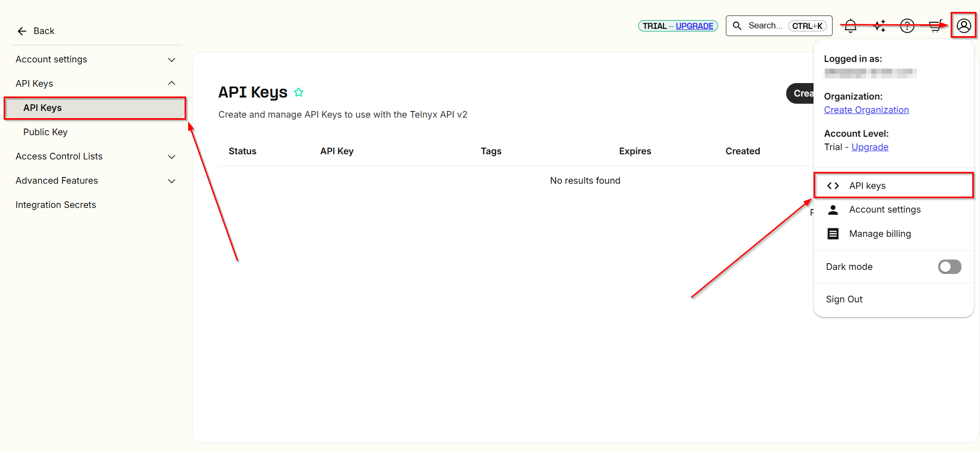Choose Account settings in profile menu

tap(885, 209)
